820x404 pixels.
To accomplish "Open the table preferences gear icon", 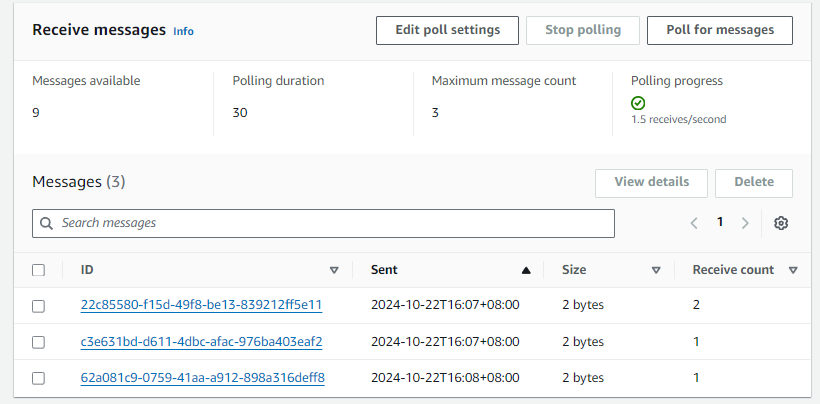I will [781, 223].
